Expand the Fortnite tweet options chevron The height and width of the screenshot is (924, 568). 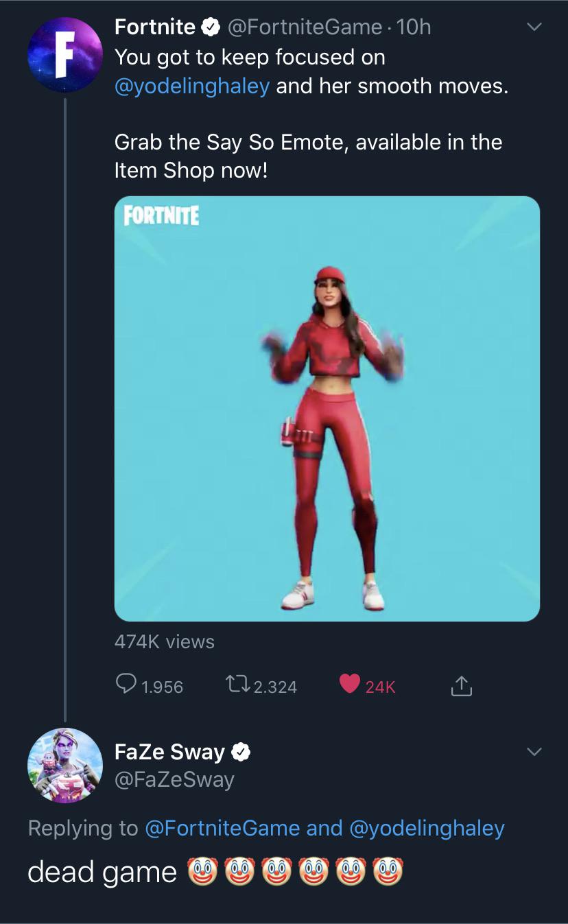(534, 27)
